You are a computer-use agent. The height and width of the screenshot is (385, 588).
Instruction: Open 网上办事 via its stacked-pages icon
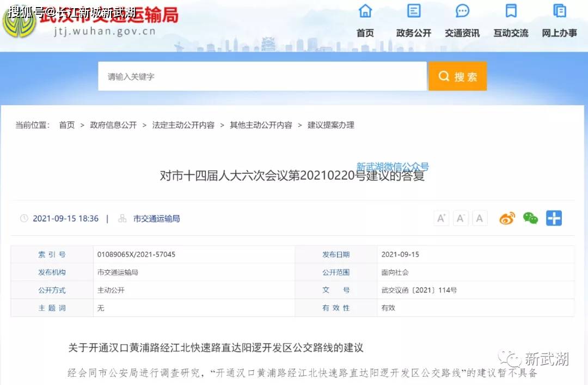(x=559, y=11)
